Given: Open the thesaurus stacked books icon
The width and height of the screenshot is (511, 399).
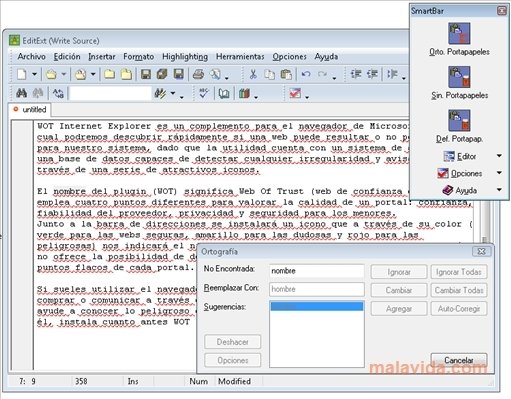Looking at the screenshot, I should [x=244, y=93].
